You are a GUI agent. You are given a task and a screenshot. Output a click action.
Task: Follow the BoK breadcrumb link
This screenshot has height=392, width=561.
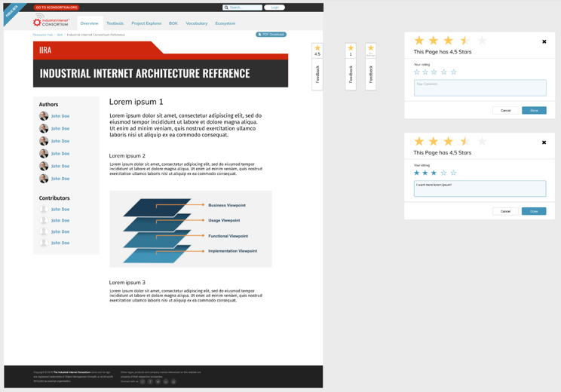[x=60, y=35]
